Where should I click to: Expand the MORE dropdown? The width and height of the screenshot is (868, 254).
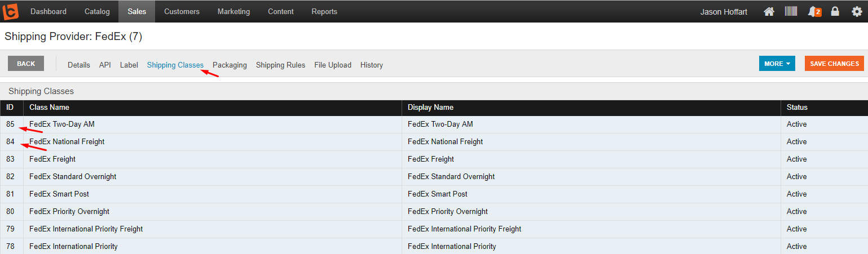pyautogui.click(x=777, y=64)
